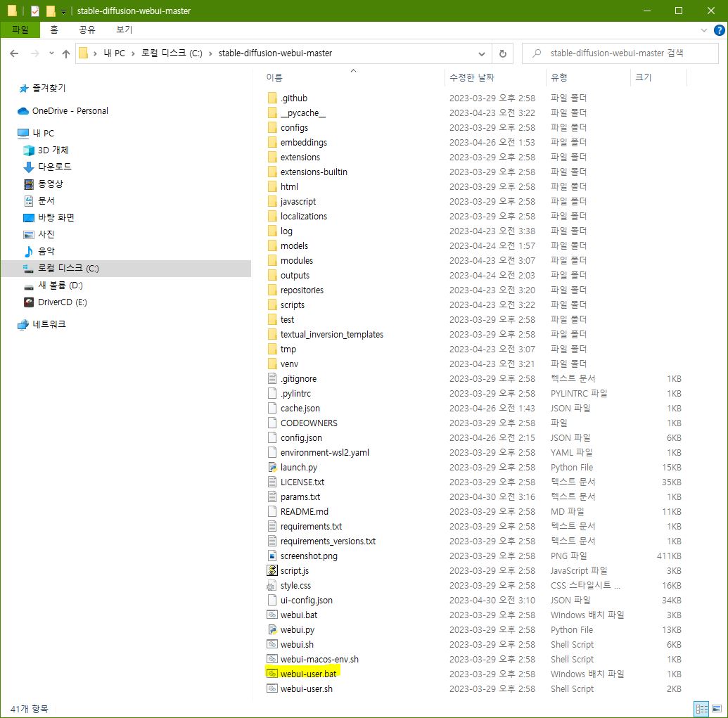
Task: Select 로컬 디스크 (C:) in navigation pane
Action: [x=68, y=268]
